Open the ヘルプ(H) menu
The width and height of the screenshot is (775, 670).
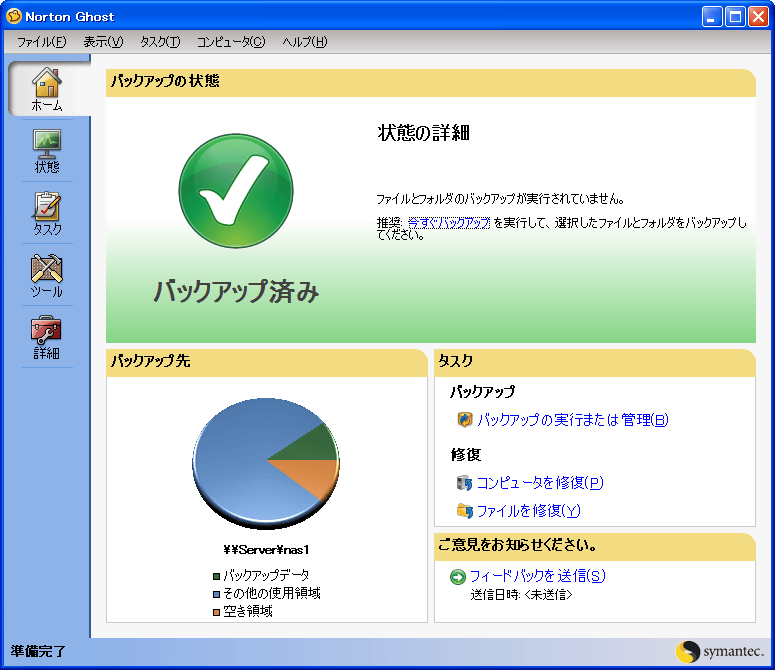[x=304, y=42]
